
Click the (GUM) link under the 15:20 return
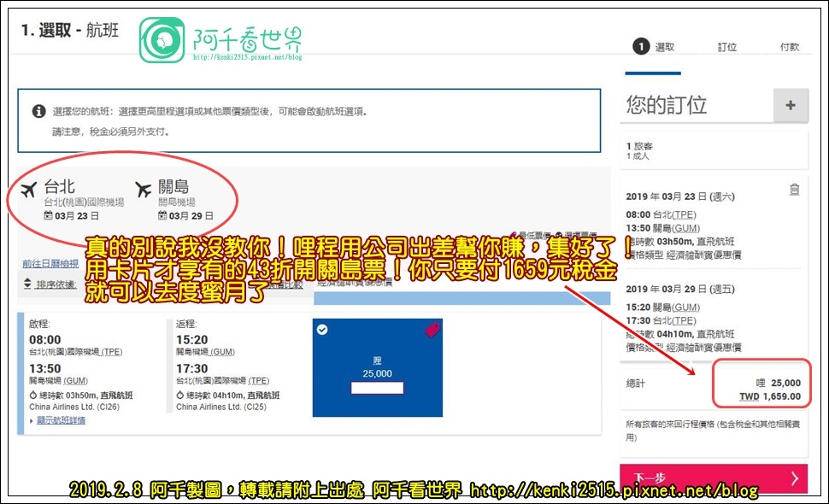[x=223, y=352]
